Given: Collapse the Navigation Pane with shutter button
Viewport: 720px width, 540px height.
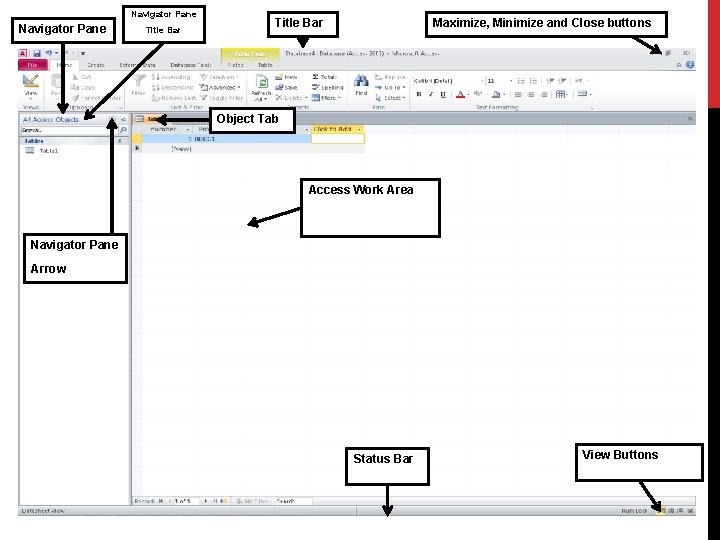Looking at the screenshot, I should [123, 119].
